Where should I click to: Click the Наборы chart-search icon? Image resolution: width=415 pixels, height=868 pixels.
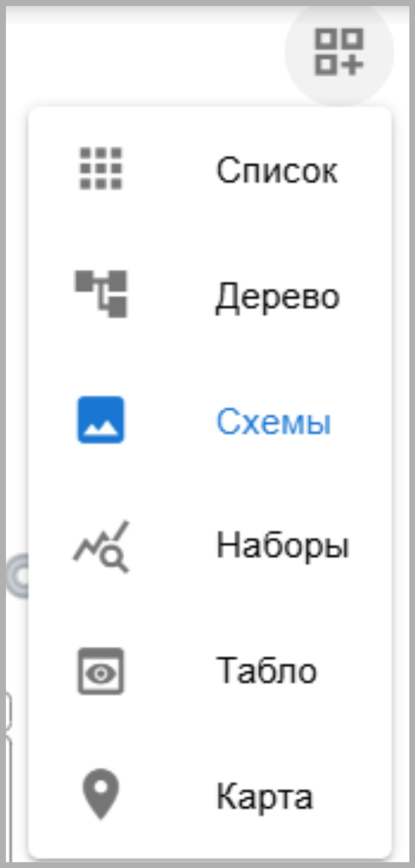[x=101, y=546]
